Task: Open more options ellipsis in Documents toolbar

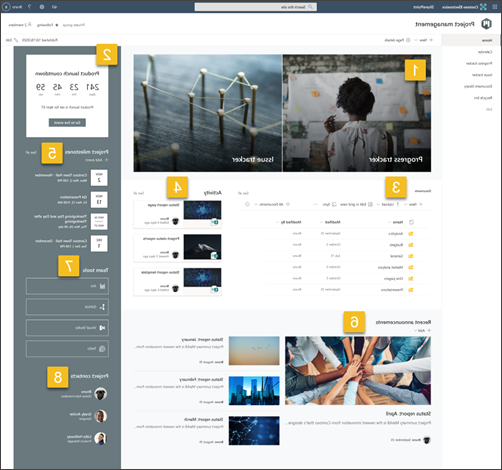Action: click(x=315, y=204)
